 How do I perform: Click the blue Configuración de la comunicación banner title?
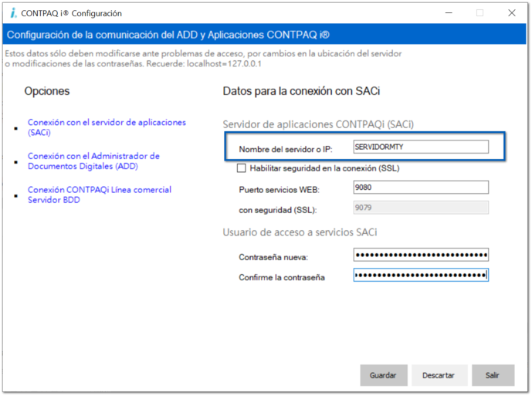[168, 35]
